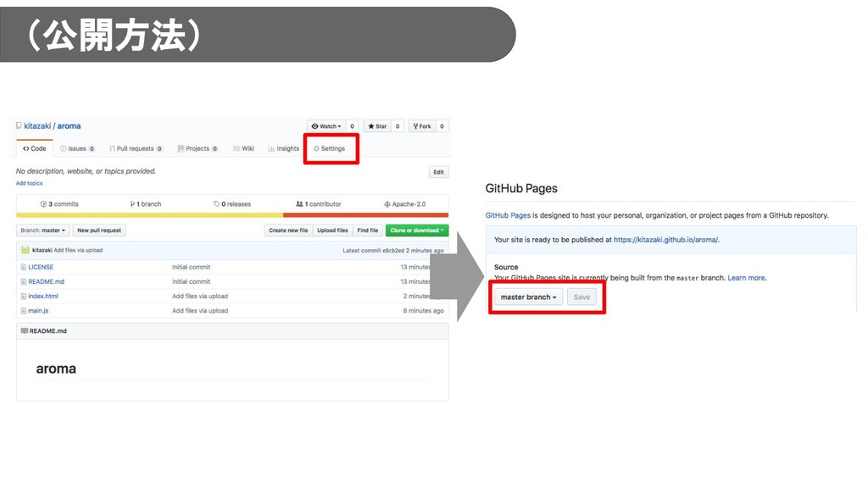The image size is (868, 488).
Task: Click the kitazaki owner link
Action: 37,126
